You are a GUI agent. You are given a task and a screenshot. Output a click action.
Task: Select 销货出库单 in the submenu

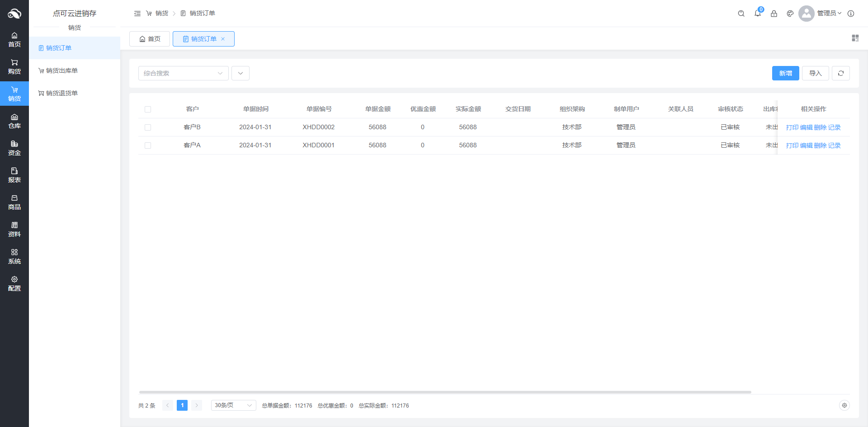click(62, 70)
